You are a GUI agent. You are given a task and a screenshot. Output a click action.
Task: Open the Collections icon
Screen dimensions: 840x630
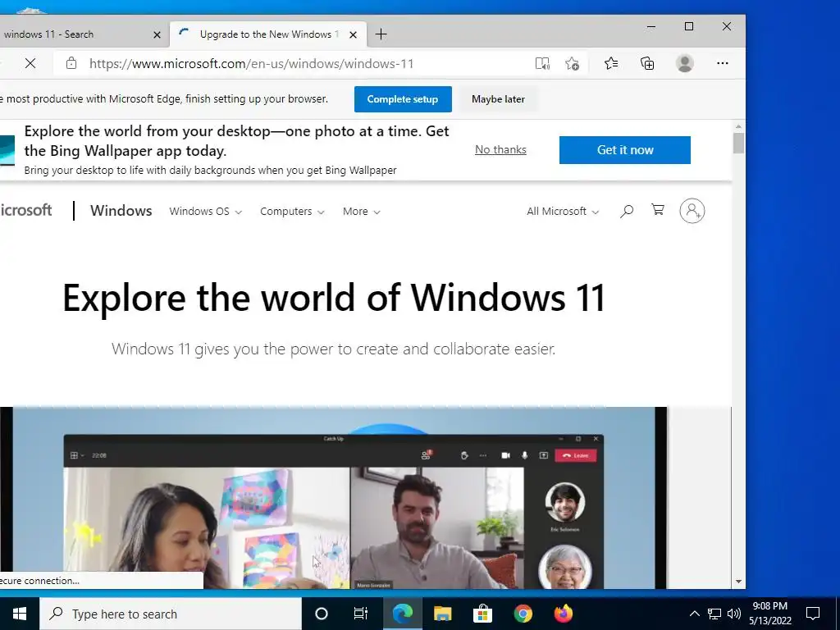click(647, 64)
